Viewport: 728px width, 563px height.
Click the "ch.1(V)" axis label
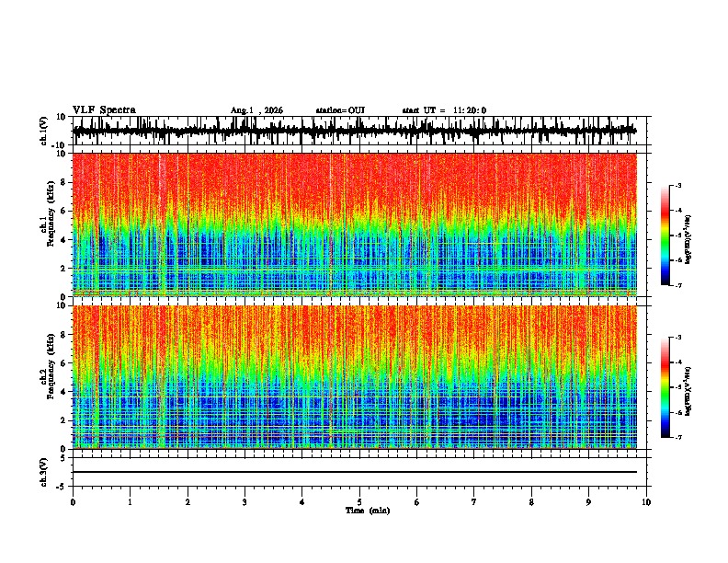click(45, 131)
